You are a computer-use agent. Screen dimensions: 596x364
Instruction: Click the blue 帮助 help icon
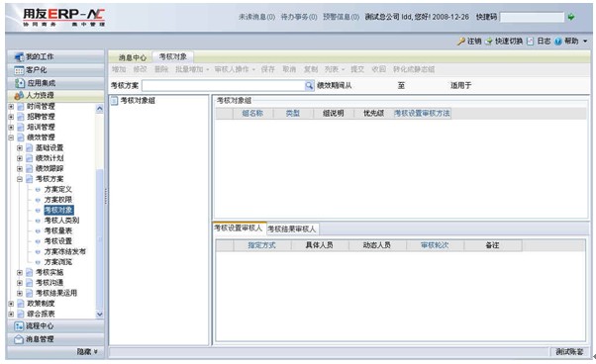[x=558, y=41]
